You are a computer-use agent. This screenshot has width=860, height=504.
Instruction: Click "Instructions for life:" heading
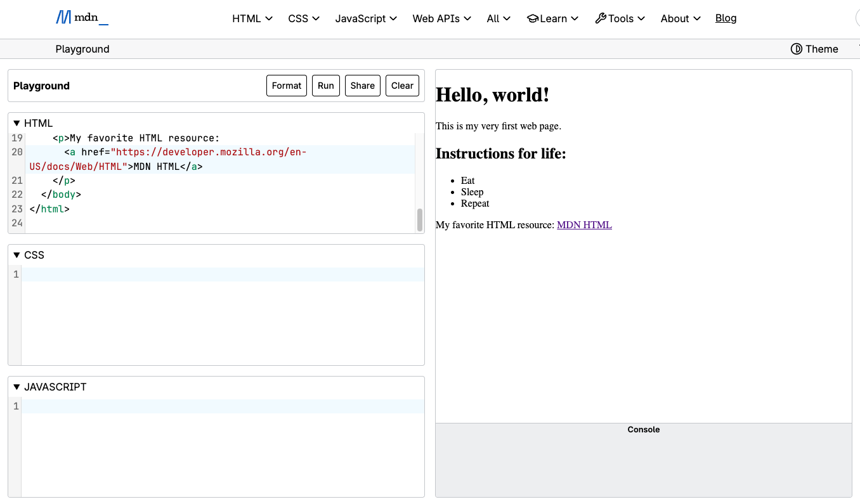pos(501,153)
